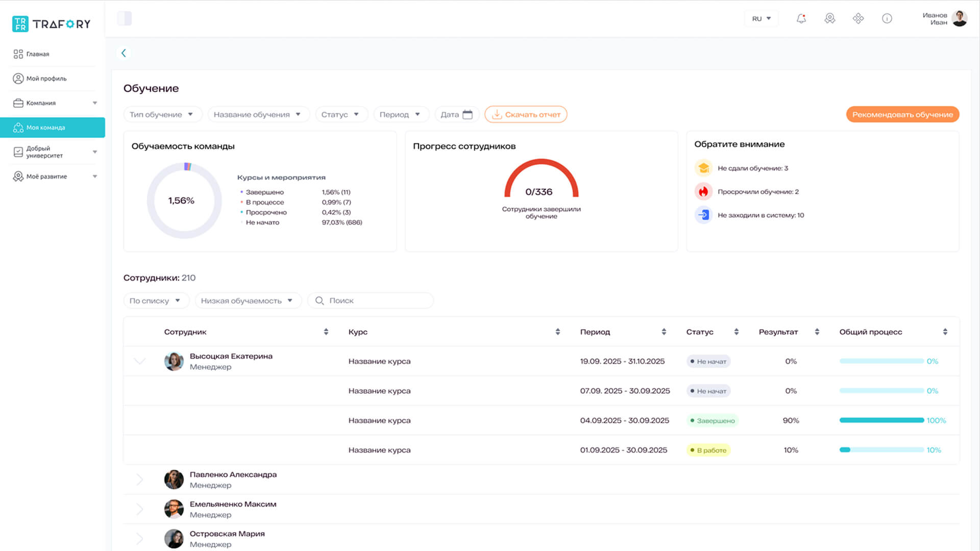Click the Просрочили обучение fire icon
Screen dimensions: 980x551
coord(703,192)
